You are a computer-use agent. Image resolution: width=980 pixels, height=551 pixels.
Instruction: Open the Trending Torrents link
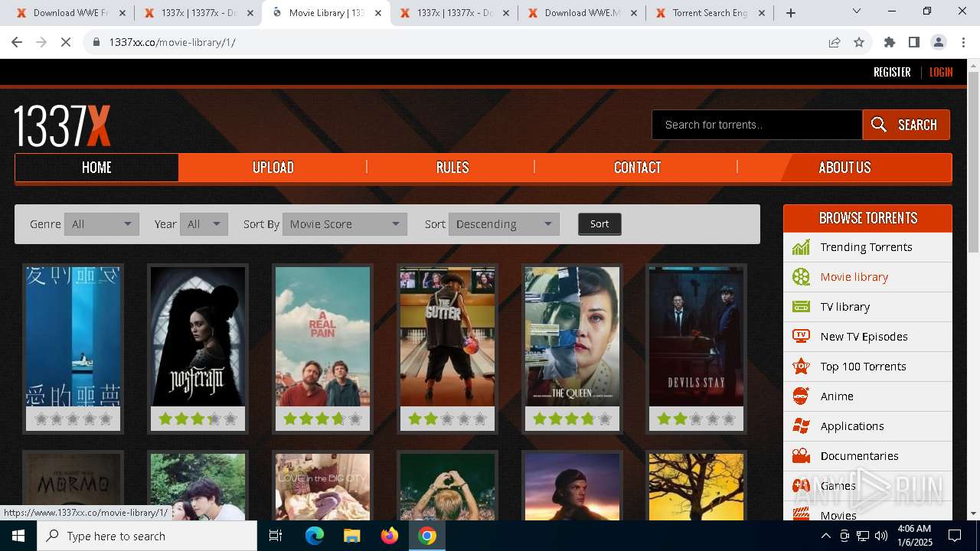pyautogui.click(x=866, y=247)
